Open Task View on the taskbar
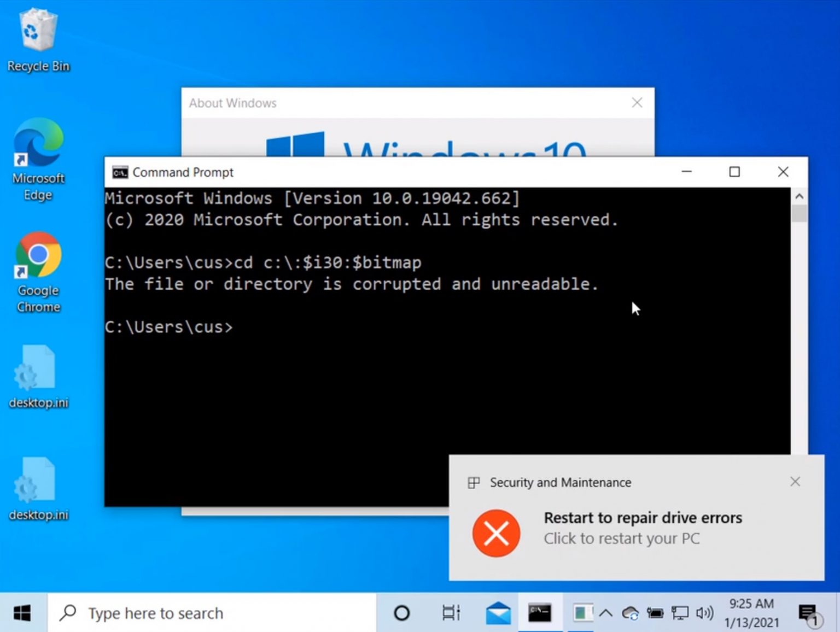Image resolution: width=840 pixels, height=632 pixels. pos(451,613)
